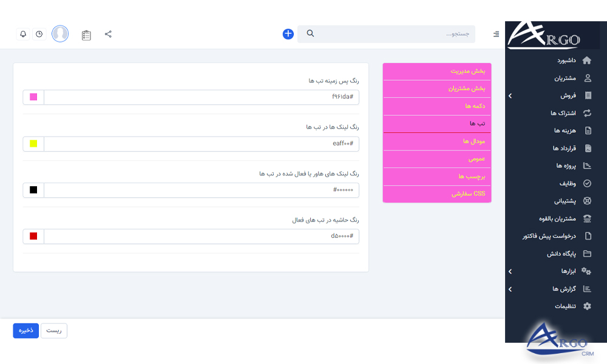Open the pink tab background color swatch
This screenshot has width=607, height=364.
tap(33, 97)
